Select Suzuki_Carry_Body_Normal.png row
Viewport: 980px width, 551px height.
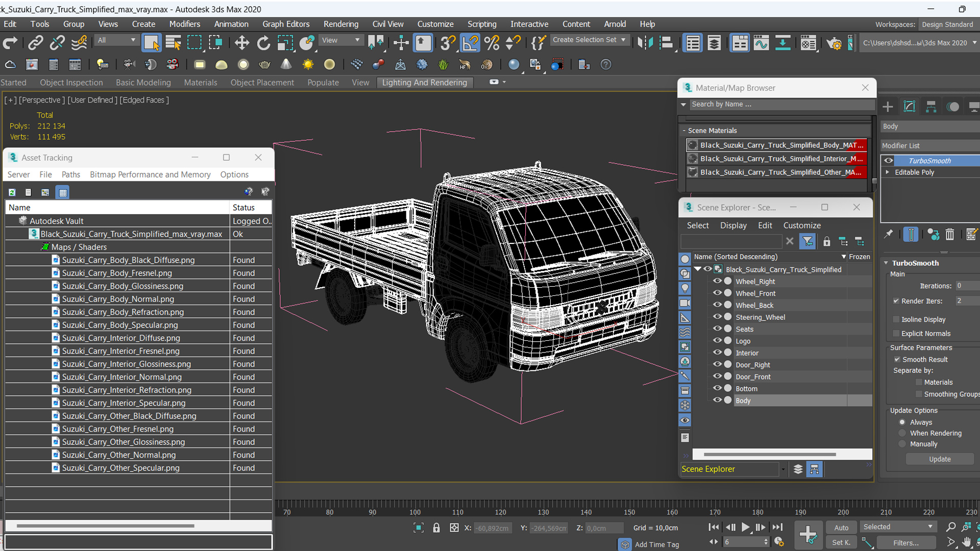[x=138, y=299]
